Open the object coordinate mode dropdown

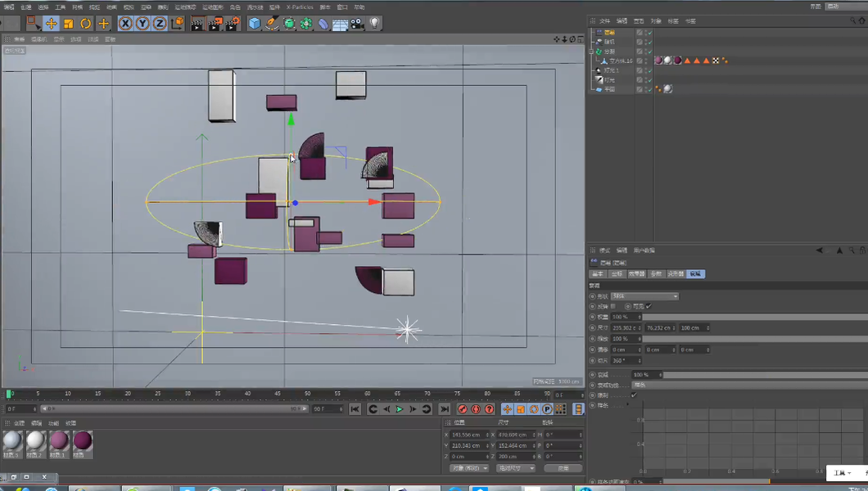[x=469, y=468]
